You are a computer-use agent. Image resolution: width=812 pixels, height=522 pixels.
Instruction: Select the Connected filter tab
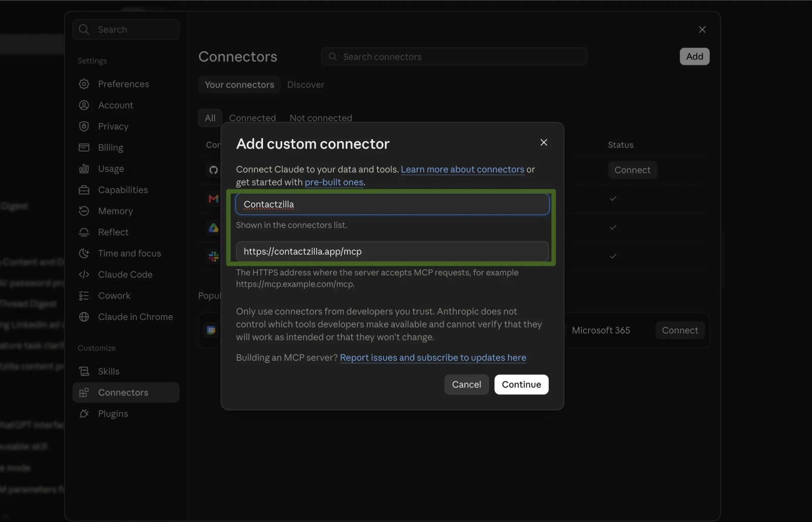click(252, 118)
